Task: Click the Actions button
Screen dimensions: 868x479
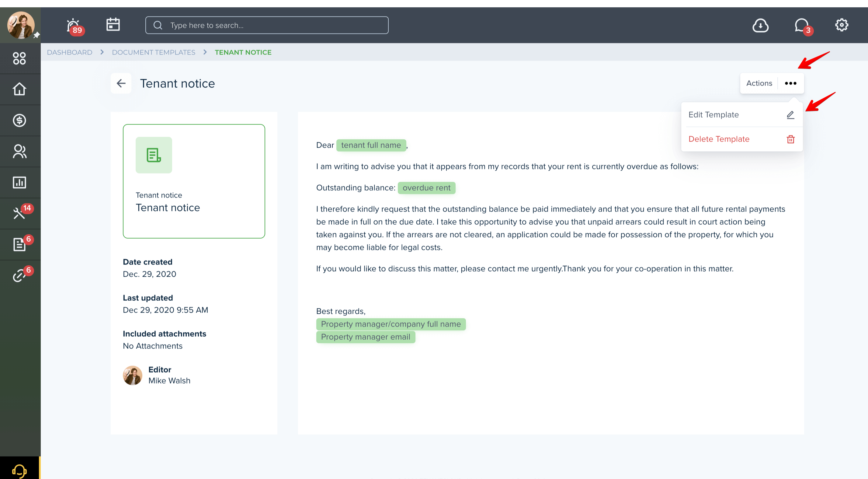Action: 759,83
